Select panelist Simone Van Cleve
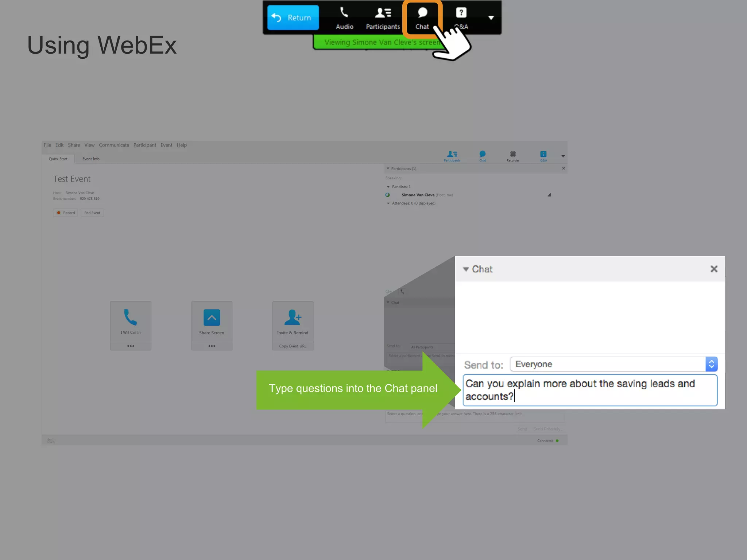 point(418,195)
